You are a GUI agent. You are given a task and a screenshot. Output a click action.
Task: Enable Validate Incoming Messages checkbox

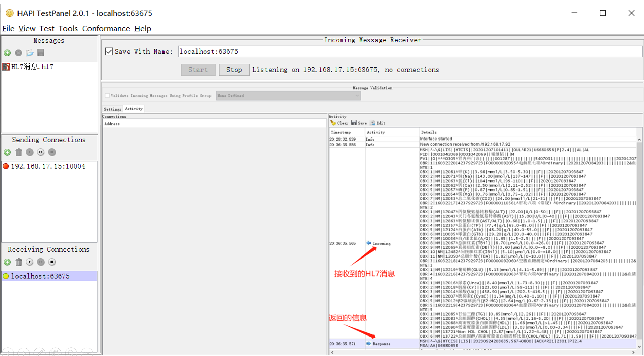[107, 96]
